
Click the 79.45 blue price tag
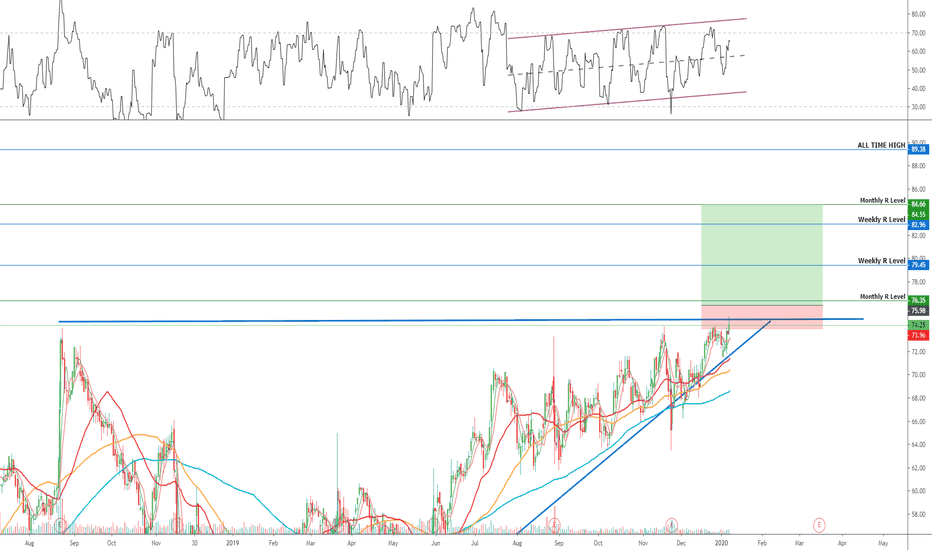click(918, 265)
